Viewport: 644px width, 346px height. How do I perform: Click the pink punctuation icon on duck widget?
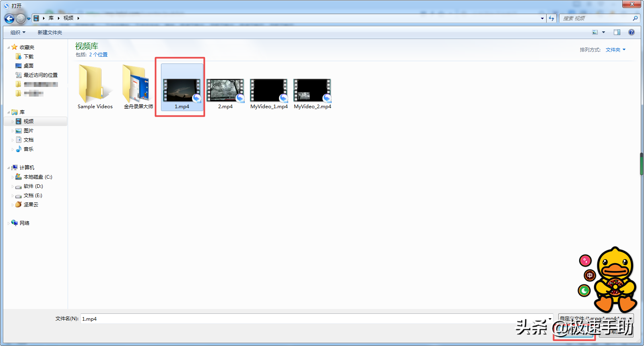[585, 261]
